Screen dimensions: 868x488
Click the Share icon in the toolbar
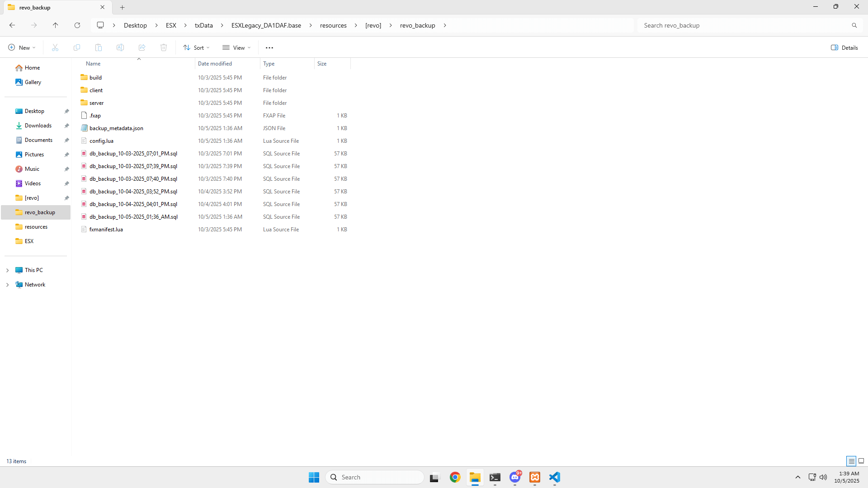(x=142, y=47)
